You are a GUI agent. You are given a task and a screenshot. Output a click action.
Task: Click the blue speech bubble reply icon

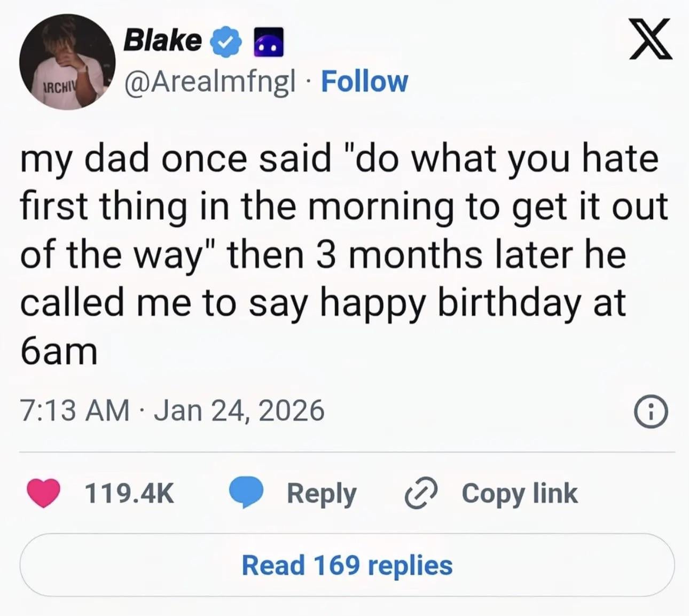pos(246,493)
